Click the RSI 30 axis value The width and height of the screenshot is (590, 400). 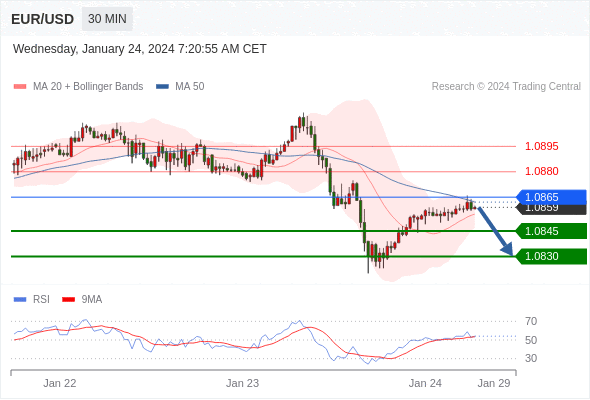coord(531,358)
